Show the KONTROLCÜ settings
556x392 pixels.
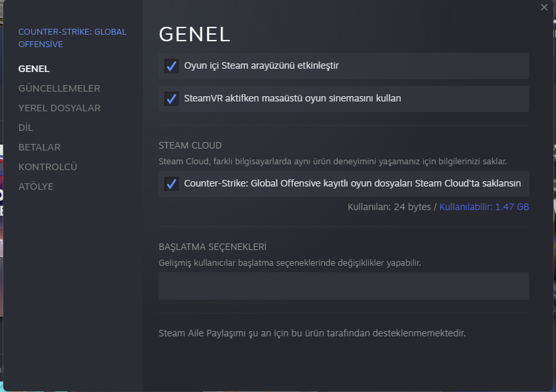[x=48, y=167]
